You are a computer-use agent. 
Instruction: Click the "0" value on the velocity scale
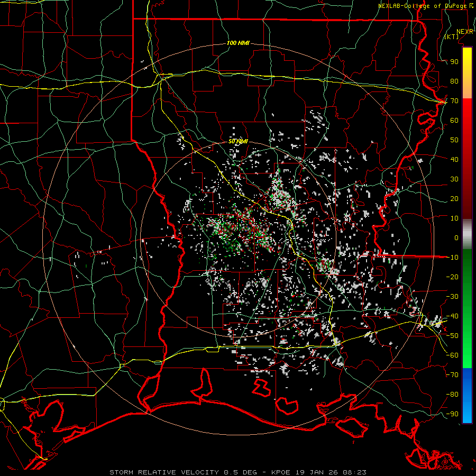coord(456,238)
